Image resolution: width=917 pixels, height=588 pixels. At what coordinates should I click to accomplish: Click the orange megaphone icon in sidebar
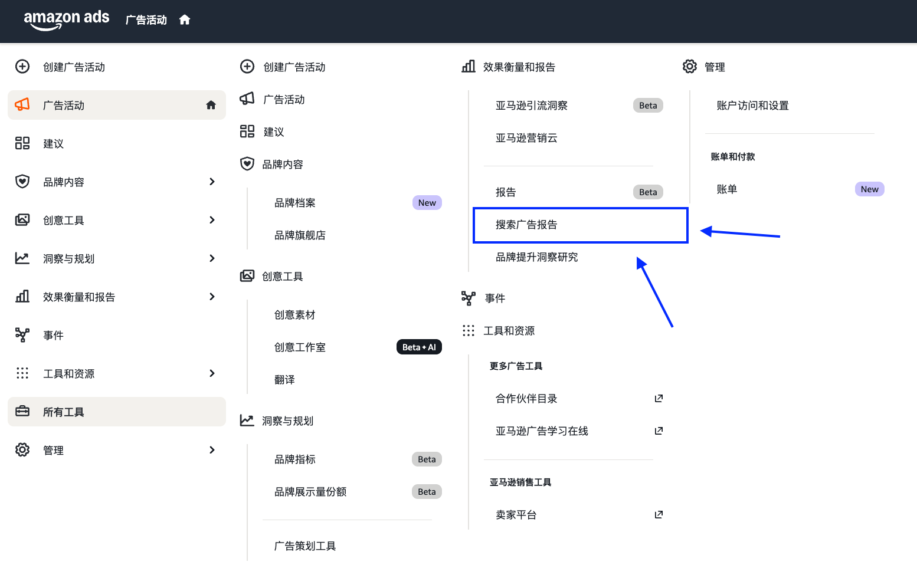tap(22, 105)
